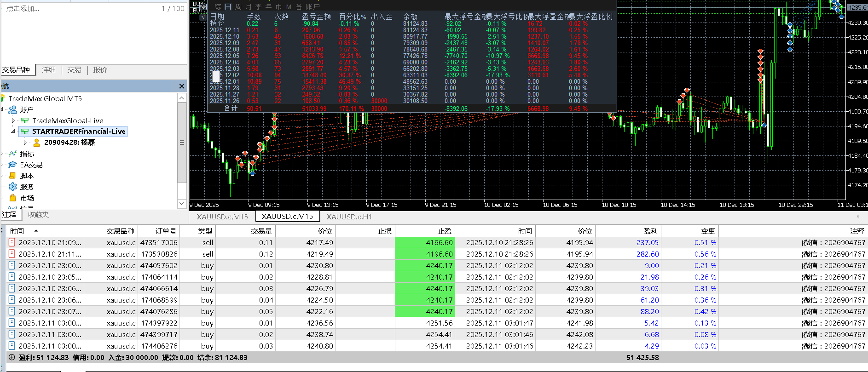Click the 脚本 scripts icon
868x372 pixels.
pyautogui.click(x=13, y=176)
